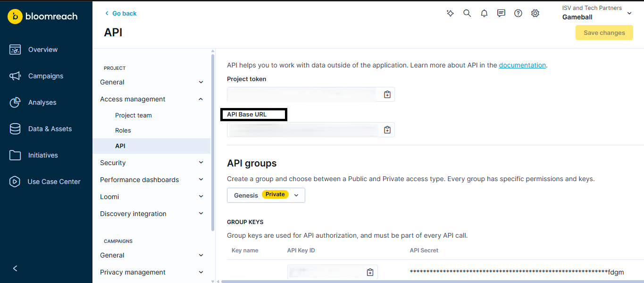Go to Data & Assets
644x283 pixels.
click(50, 129)
